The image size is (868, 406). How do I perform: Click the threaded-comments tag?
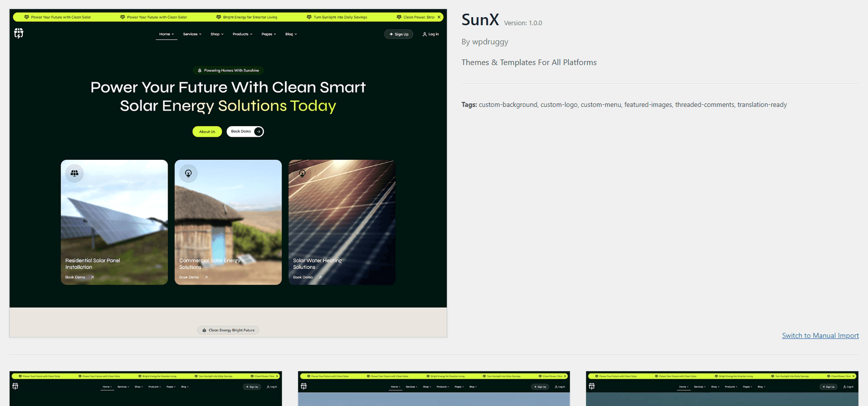705,105
